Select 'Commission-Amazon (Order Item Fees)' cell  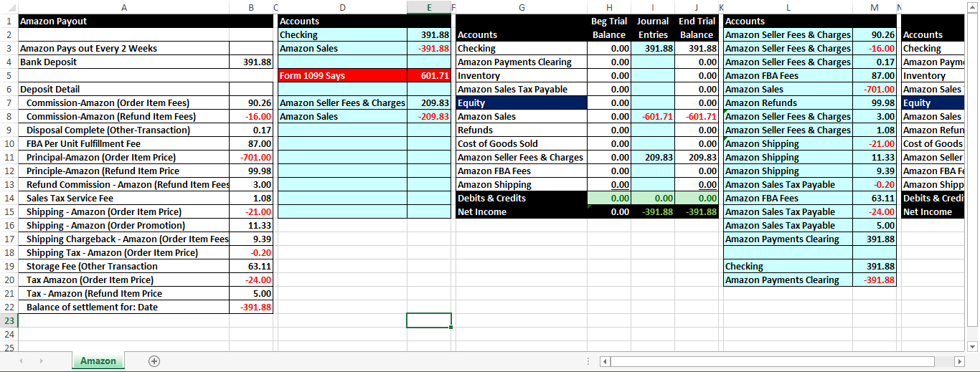[123, 102]
